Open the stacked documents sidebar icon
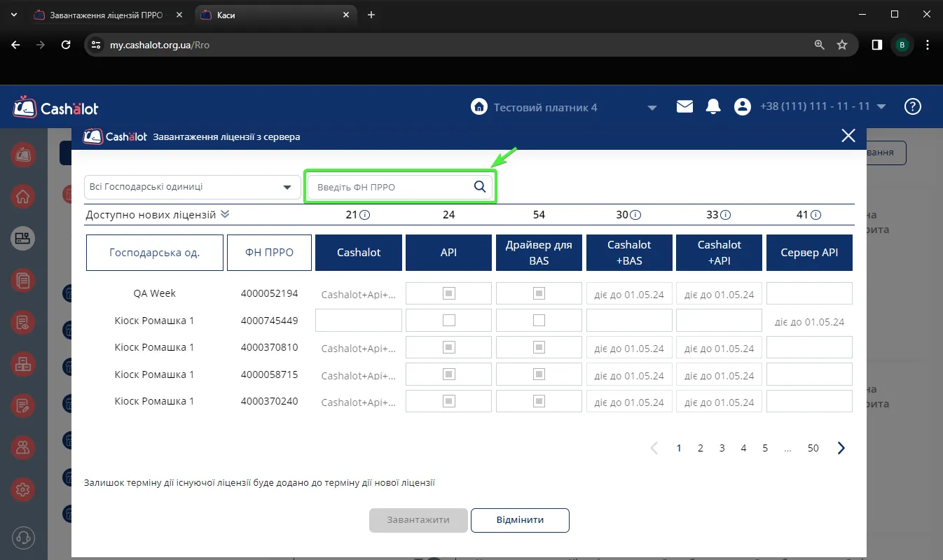Image resolution: width=943 pixels, height=560 pixels. pyautogui.click(x=23, y=281)
